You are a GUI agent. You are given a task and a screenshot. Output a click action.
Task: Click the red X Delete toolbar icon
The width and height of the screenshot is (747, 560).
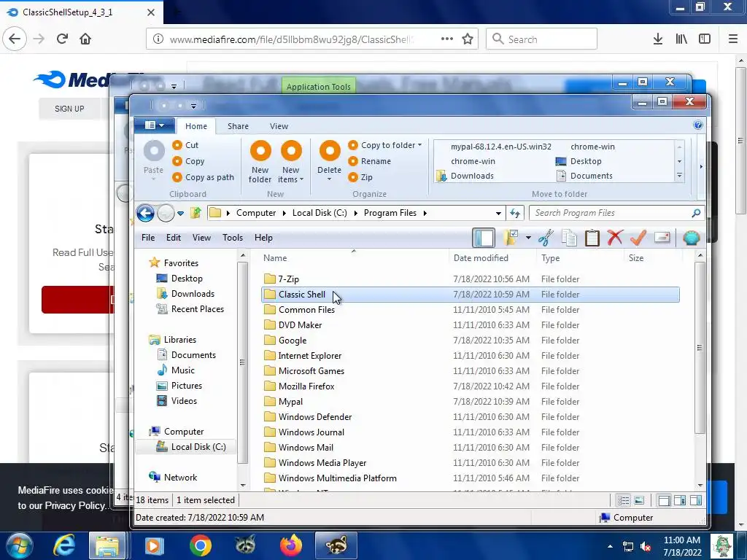pos(615,238)
